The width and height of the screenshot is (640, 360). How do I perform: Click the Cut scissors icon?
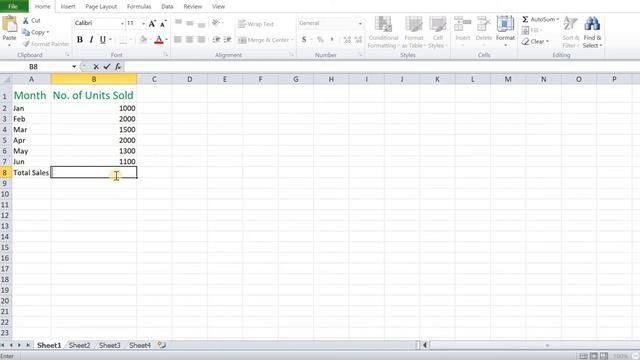[x=26, y=20]
